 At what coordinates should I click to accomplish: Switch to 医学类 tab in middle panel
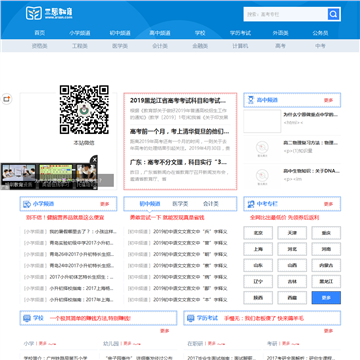[x=180, y=204]
